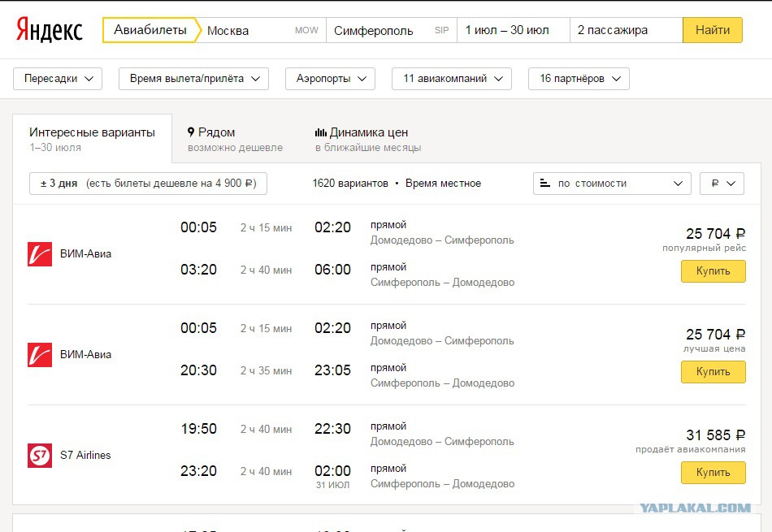This screenshot has height=532, width=772.
Task: Open the Пересадки filter dropdown
Action: pyautogui.click(x=57, y=79)
